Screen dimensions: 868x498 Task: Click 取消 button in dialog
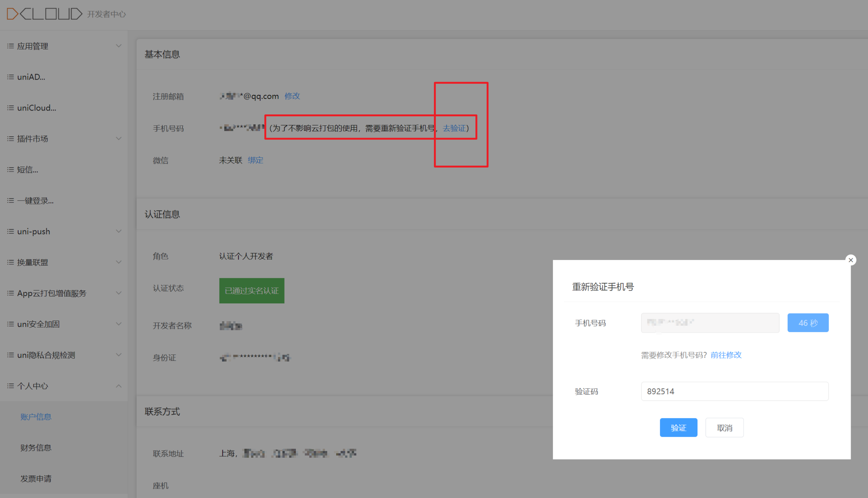[x=724, y=428]
